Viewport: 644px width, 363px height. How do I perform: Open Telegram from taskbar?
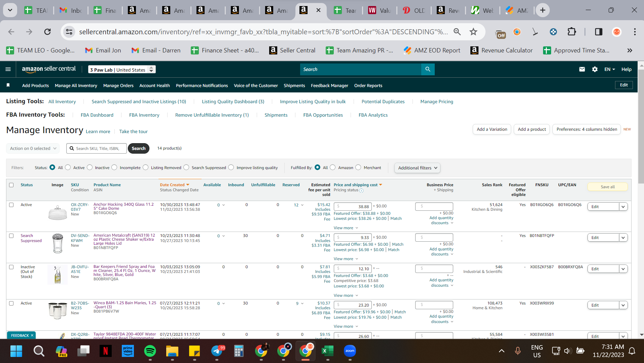click(217, 351)
